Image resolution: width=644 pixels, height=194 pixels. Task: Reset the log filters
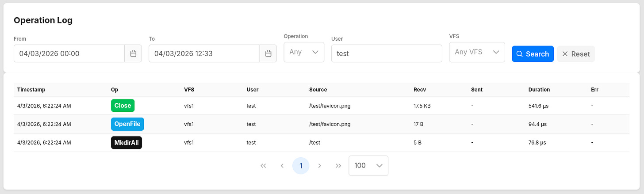pyautogui.click(x=576, y=54)
